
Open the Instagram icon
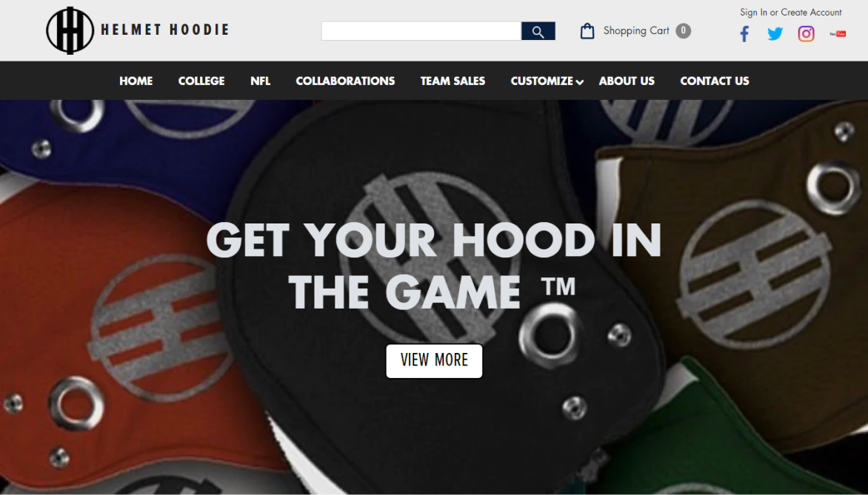[806, 34]
